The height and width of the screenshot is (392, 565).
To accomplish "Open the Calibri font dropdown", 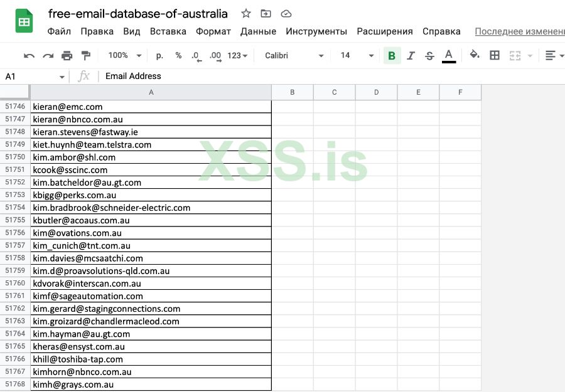I will [x=294, y=55].
